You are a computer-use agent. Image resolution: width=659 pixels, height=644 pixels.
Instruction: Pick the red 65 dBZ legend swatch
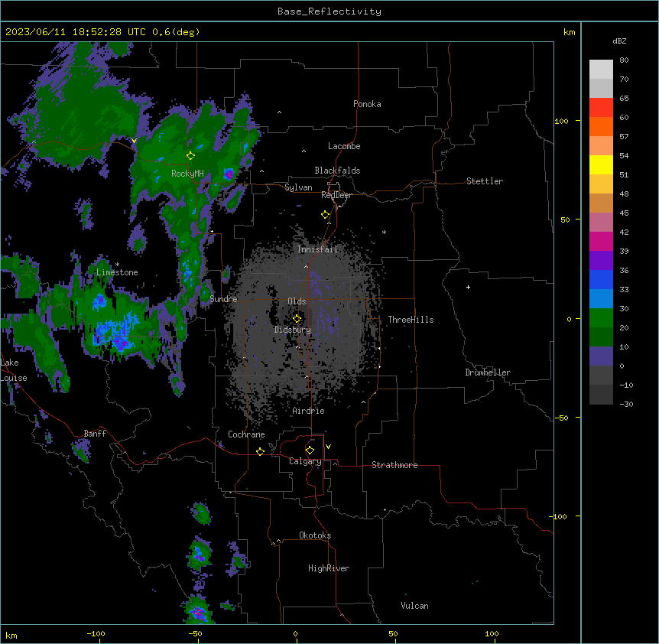pyautogui.click(x=601, y=108)
